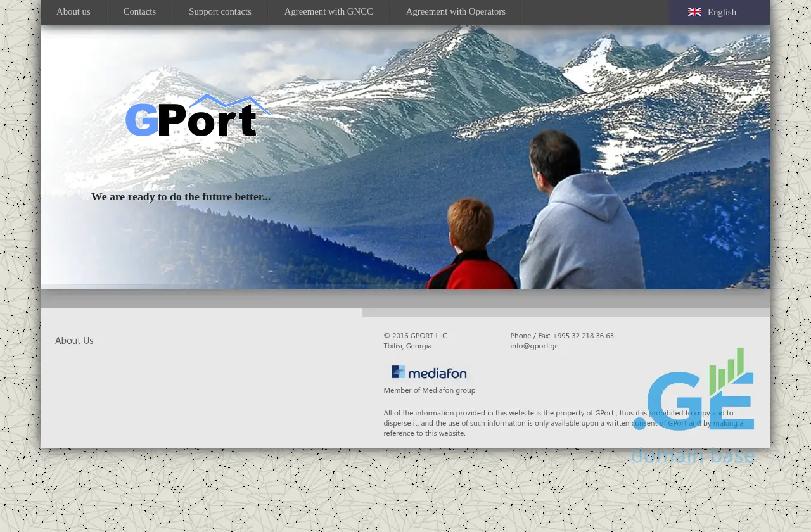
Task: Click the About Us heading in footer
Action: [74, 341]
